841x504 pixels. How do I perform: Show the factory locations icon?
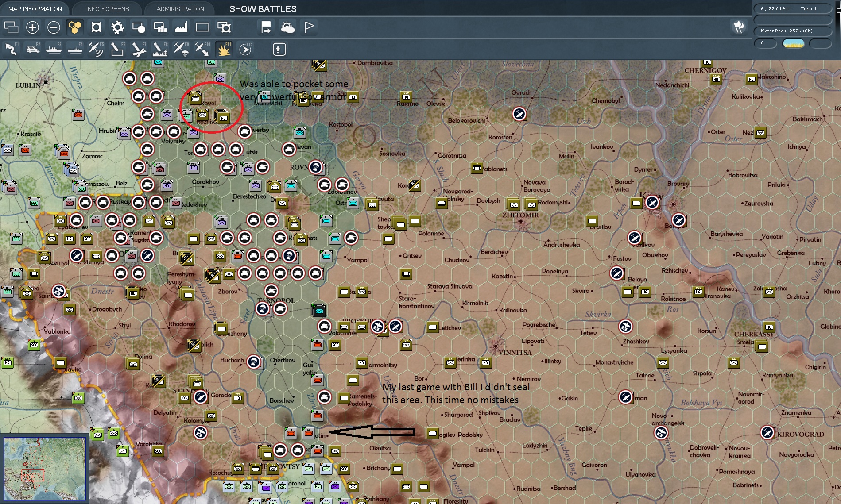(181, 27)
